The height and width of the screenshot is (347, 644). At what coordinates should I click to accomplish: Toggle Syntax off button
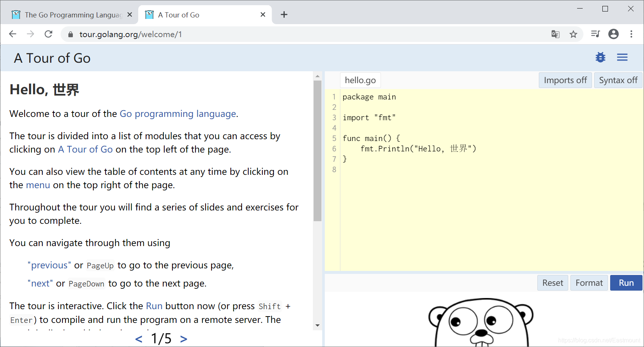coord(618,80)
